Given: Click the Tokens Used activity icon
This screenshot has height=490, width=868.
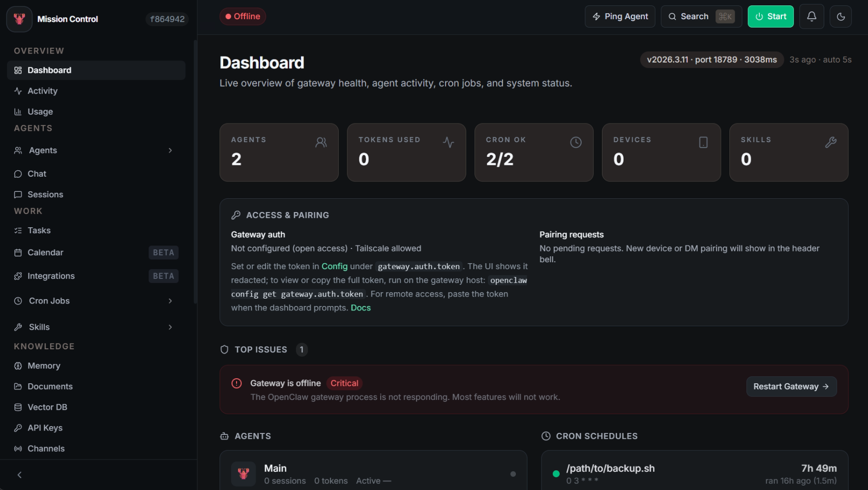Looking at the screenshot, I should (x=448, y=143).
